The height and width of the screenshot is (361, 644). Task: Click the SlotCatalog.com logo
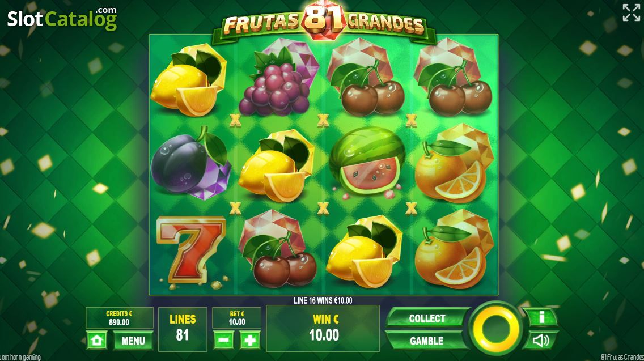tap(62, 19)
